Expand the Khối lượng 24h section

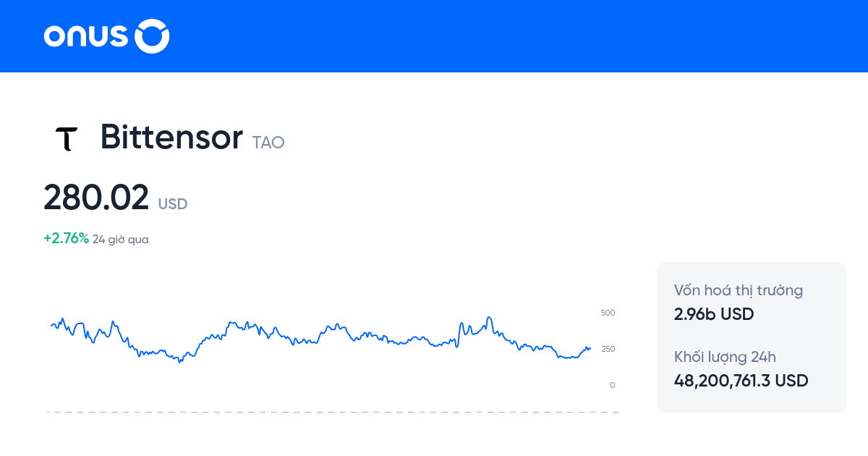[724, 357]
